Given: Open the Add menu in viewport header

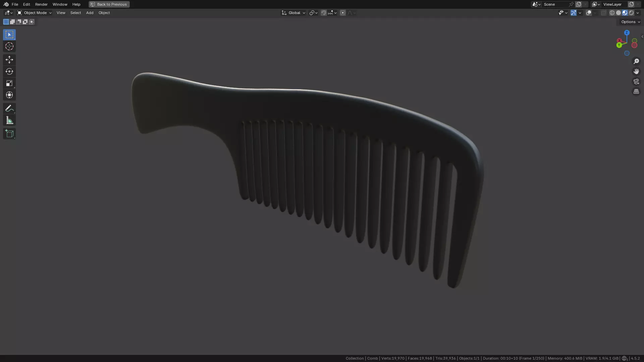Looking at the screenshot, I should coord(90,13).
